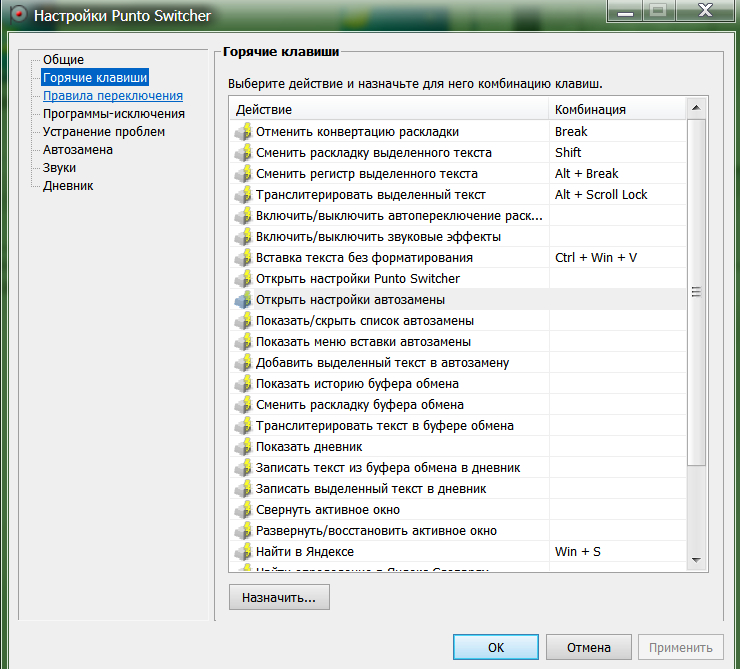Click the icon beside "Показать дневник"
The image size is (740, 669).
pos(243,447)
